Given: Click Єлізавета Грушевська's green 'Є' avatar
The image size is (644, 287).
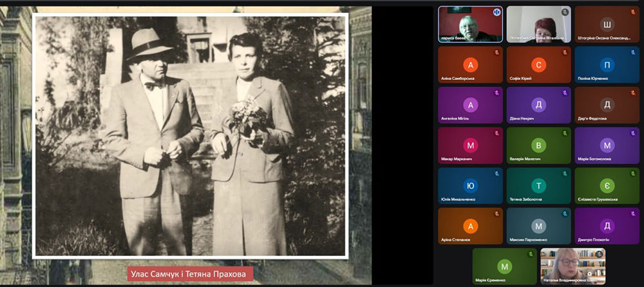Looking at the screenshot, I should pyautogui.click(x=607, y=186).
